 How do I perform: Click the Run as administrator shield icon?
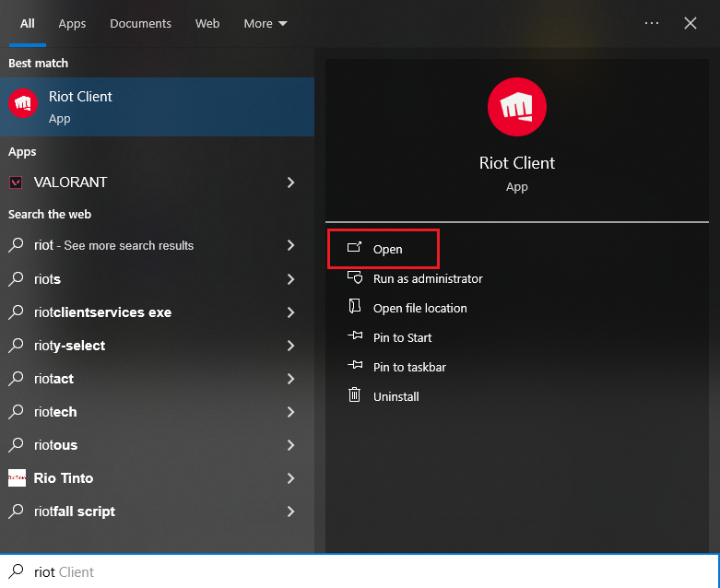coord(355,277)
